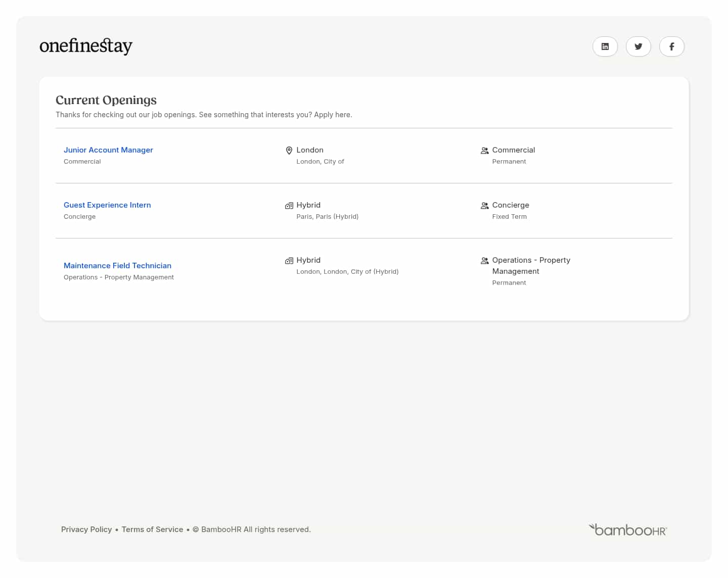Click the department people icon beside Concierge
This screenshot has width=728, height=578.
point(484,206)
